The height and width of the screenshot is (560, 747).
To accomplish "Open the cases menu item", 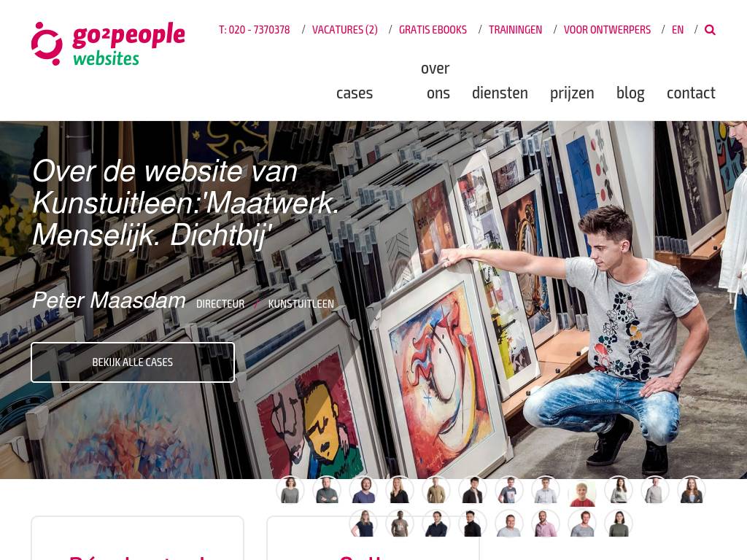I will [x=355, y=93].
